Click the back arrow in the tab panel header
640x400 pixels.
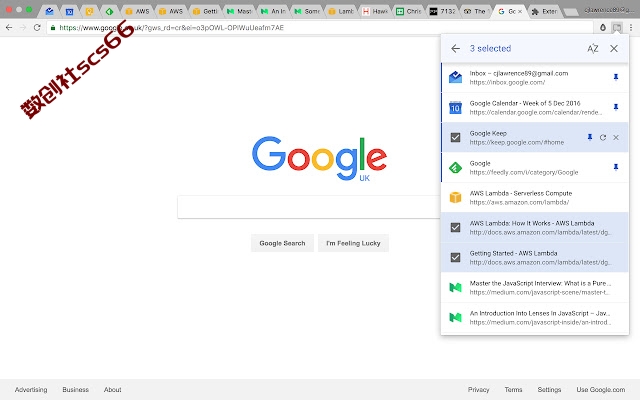coord(456,49)
